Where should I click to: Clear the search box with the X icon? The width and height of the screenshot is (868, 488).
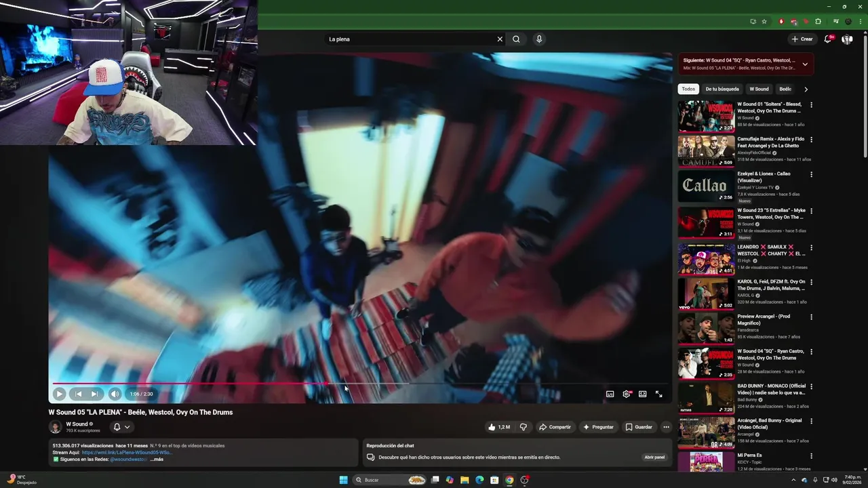pos(500,39)
